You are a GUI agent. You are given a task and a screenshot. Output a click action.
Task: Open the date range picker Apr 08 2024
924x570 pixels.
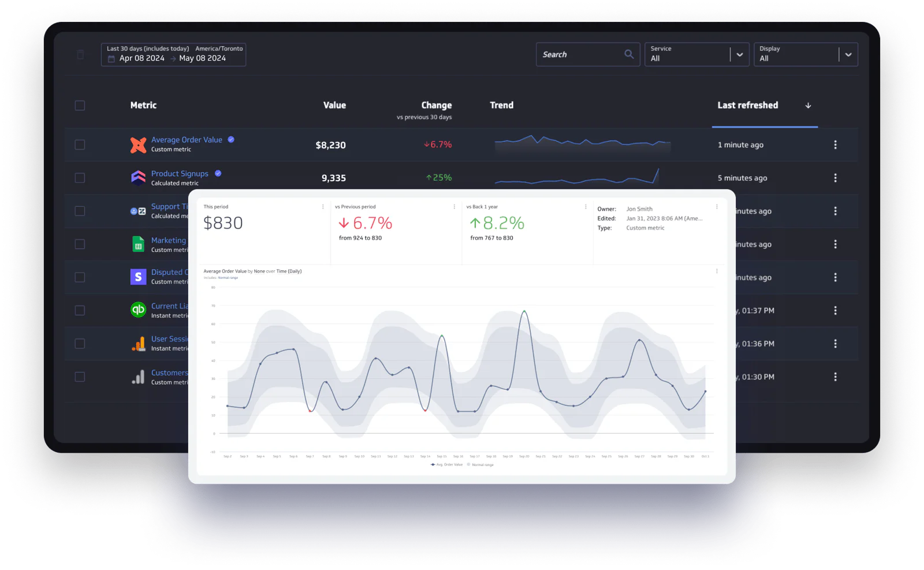tap(173, 54)
